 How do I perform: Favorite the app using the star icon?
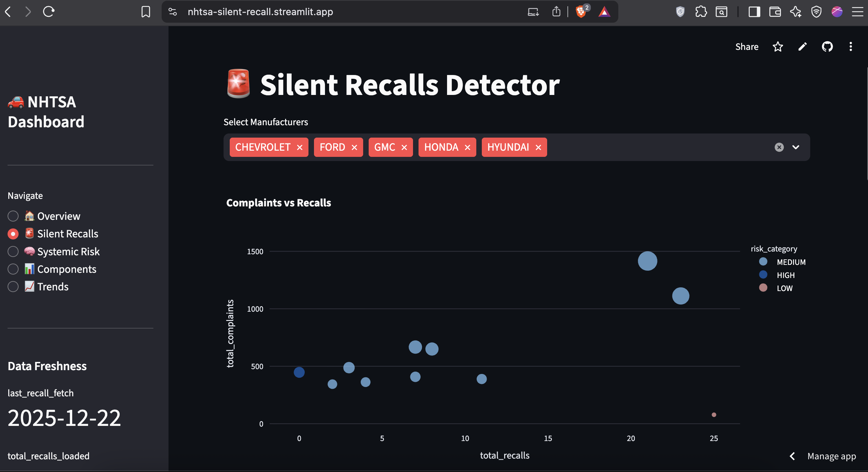pos(778,46)
